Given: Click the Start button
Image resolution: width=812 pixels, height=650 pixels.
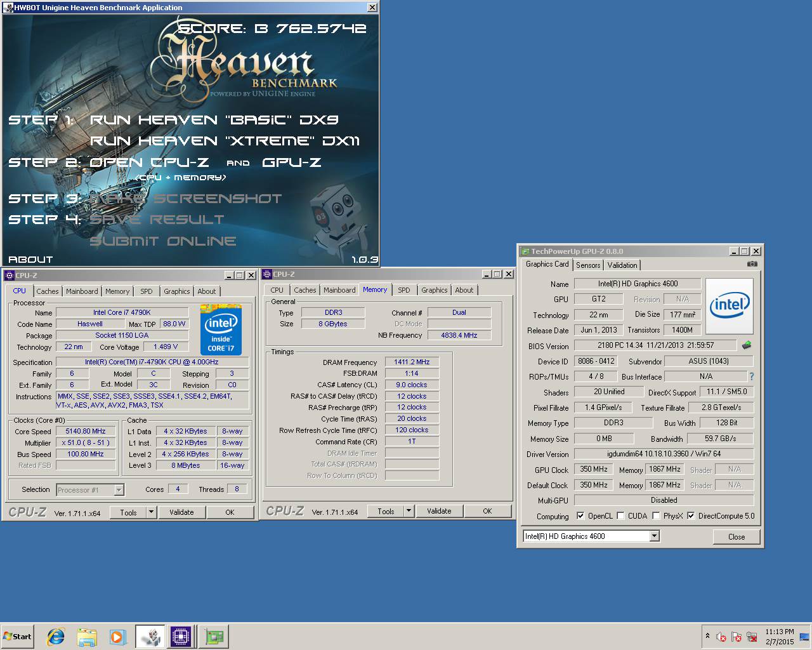Looking at the screenshot, I should click(x=17, y=637).
